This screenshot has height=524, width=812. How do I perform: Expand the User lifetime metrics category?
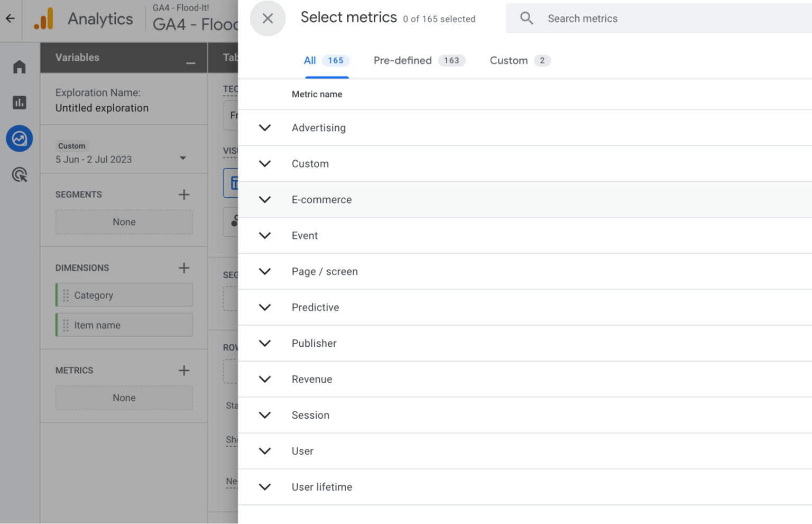265,487
